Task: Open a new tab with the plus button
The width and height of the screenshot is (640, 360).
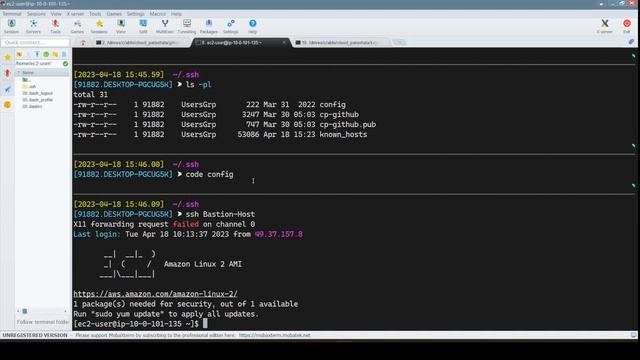Action: pos(399,42)
